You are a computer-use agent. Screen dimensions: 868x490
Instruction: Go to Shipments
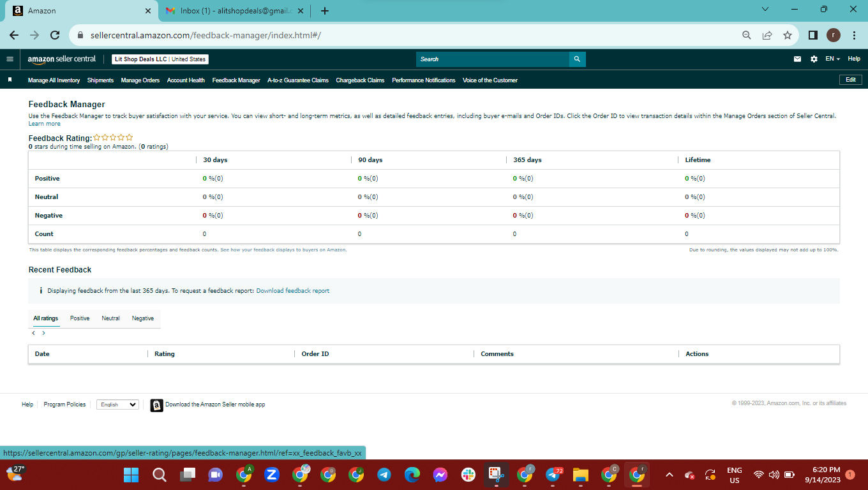100,80
